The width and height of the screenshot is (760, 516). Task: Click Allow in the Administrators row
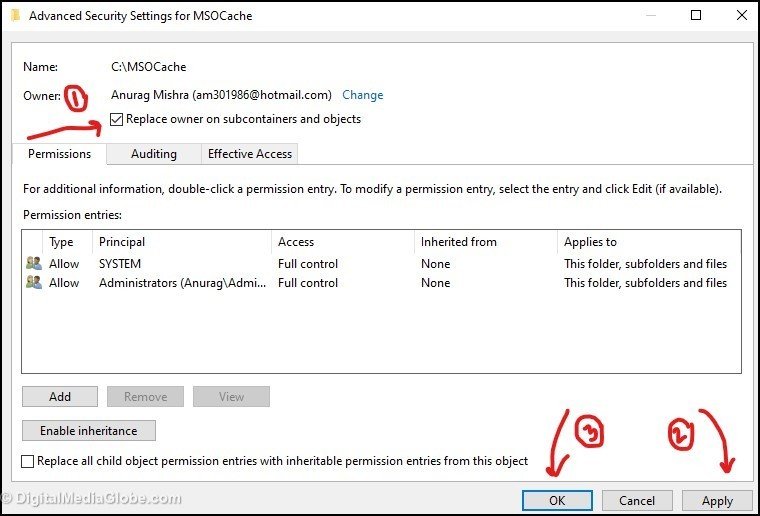[x=64, y=282]
